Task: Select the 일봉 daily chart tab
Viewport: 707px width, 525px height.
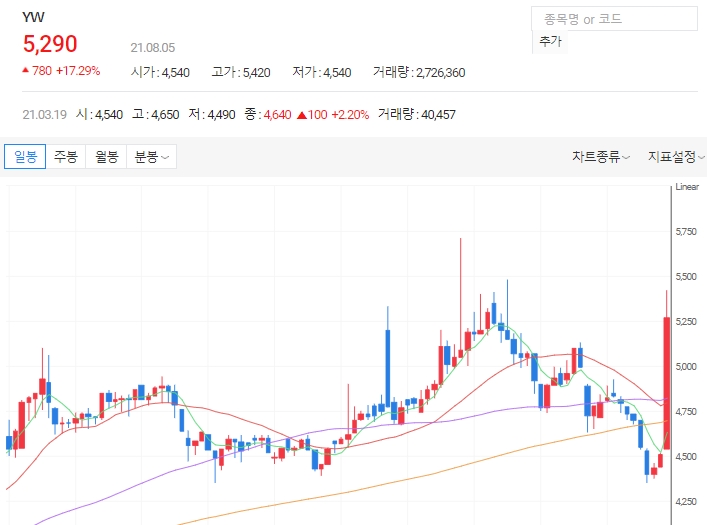Action: [25, 157]
